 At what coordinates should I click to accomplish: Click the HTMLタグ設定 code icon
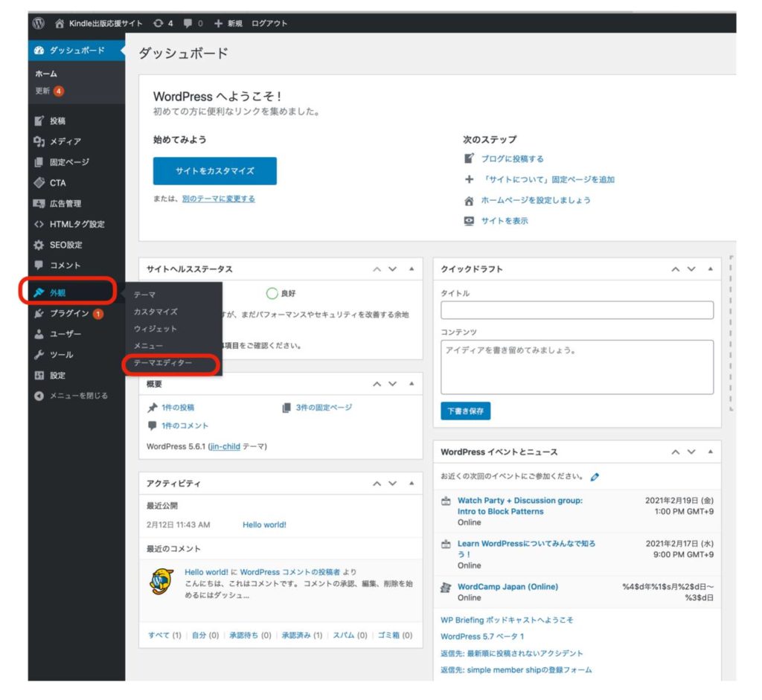click(x=39, y=224)
